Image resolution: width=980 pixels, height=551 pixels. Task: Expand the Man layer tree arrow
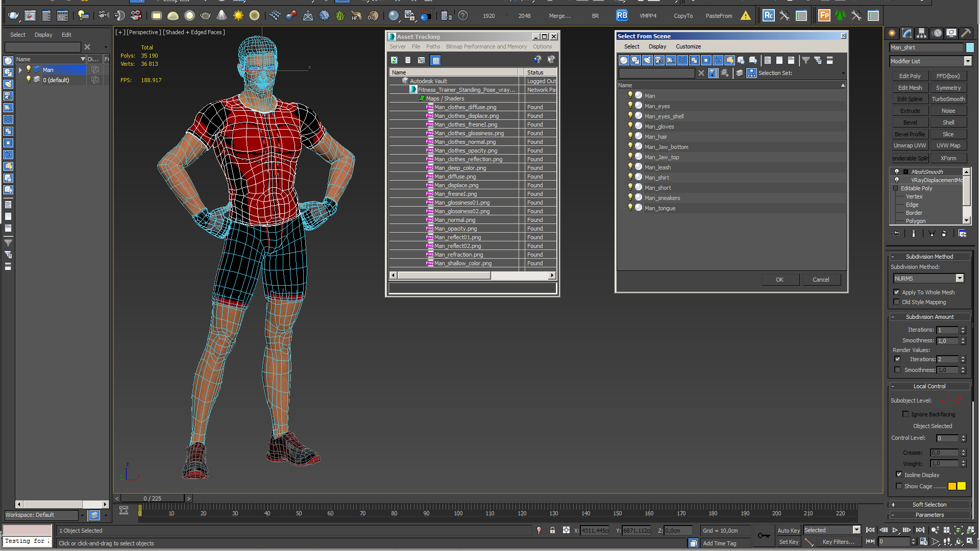tap(20, 70)
